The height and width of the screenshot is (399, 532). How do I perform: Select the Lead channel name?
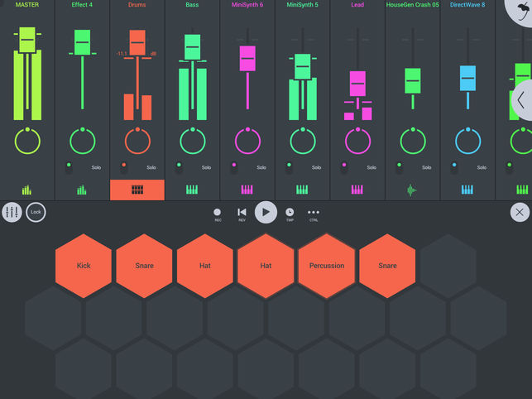coord(357,5)
